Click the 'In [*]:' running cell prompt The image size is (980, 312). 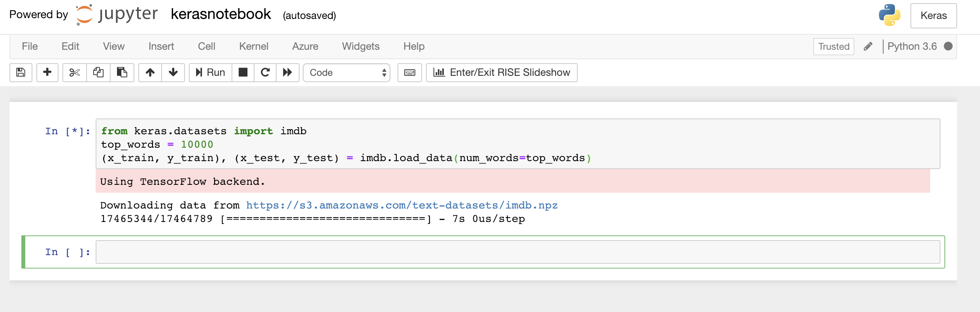pos(68,131)
